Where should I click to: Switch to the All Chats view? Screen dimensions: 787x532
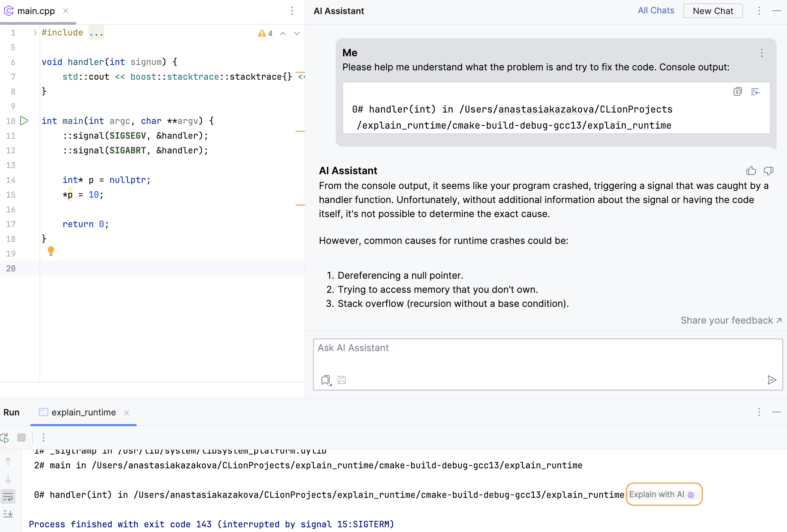click(x=656, y=10)
